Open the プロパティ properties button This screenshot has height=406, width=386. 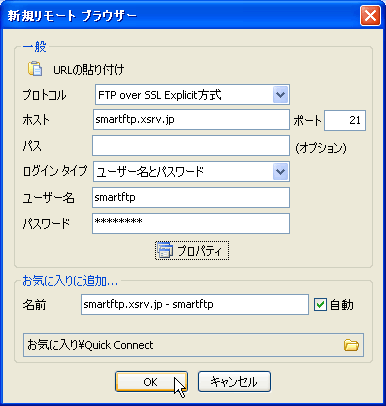click(192, 251)
